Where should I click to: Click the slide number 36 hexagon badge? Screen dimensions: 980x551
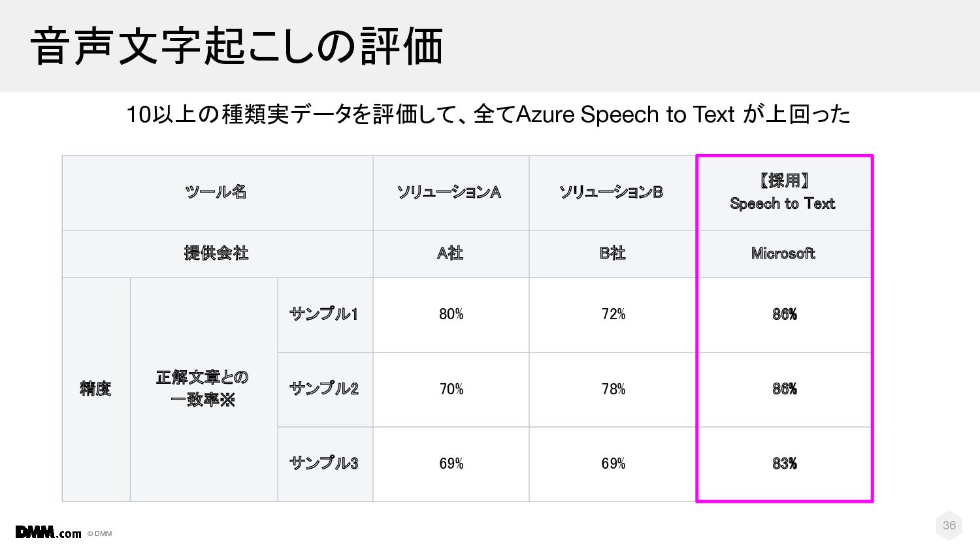(x=949, y=526)
